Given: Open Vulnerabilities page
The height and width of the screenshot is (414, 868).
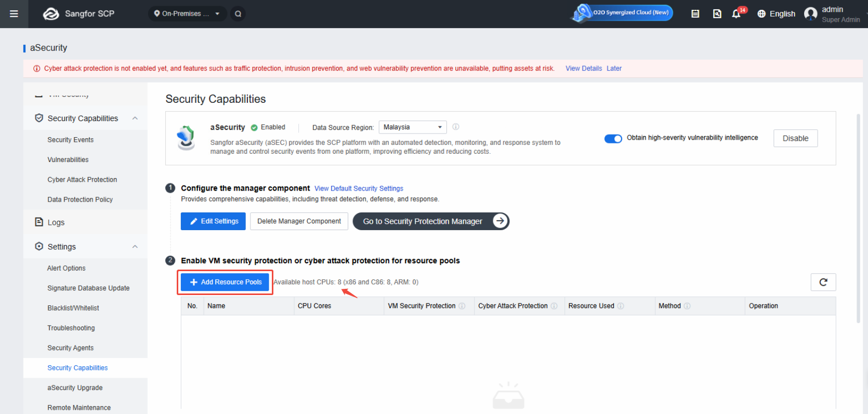Looking at the screenshot, I should coord(68,160).
